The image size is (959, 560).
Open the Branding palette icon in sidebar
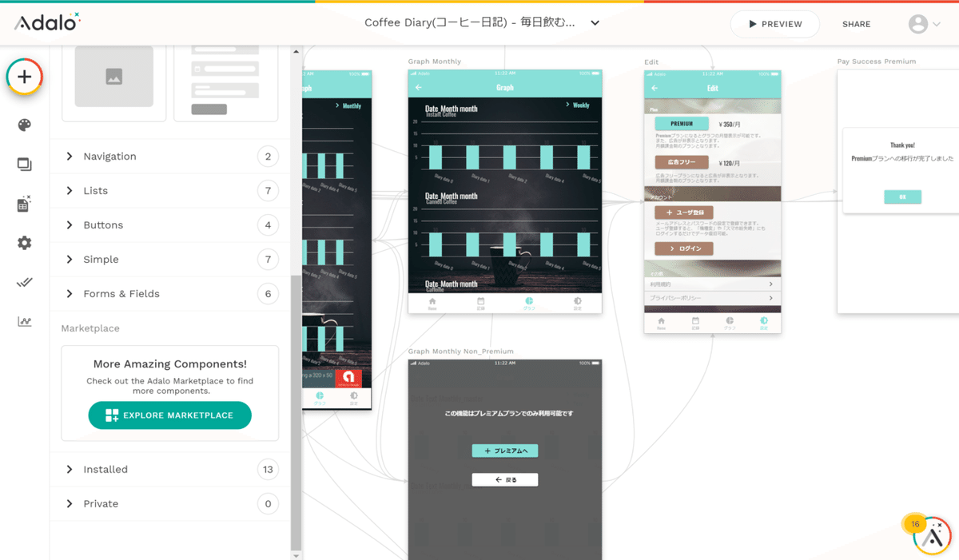(24, 125)
